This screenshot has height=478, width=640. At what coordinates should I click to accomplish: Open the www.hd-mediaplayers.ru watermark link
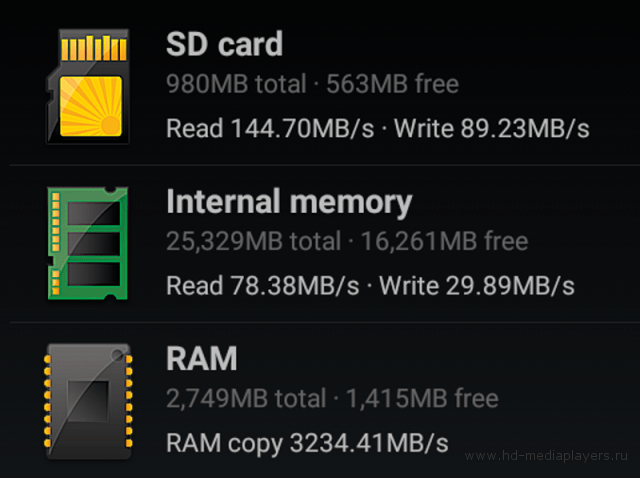[546, 455]
